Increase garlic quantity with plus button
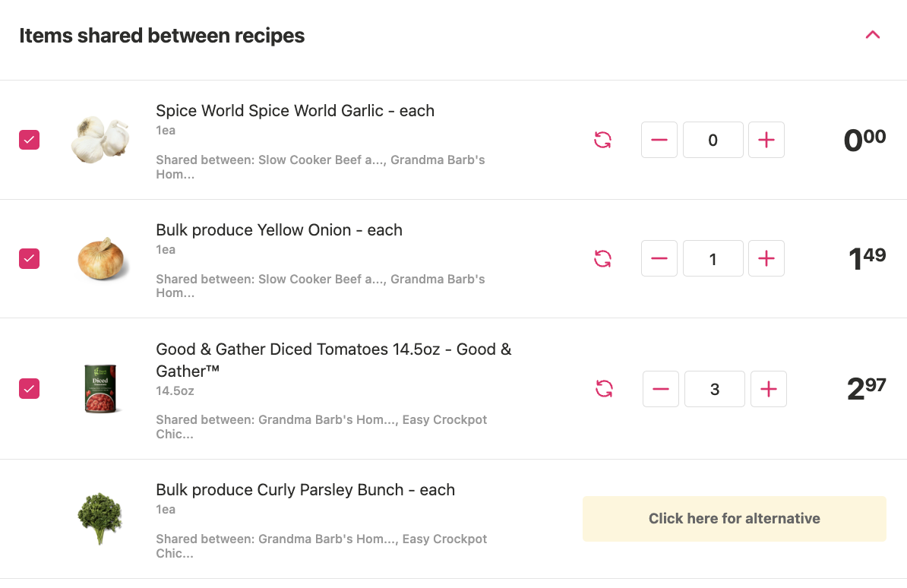The width and height of the screenshot is (907, 588). pyautogui.click(x=766, y=140)
